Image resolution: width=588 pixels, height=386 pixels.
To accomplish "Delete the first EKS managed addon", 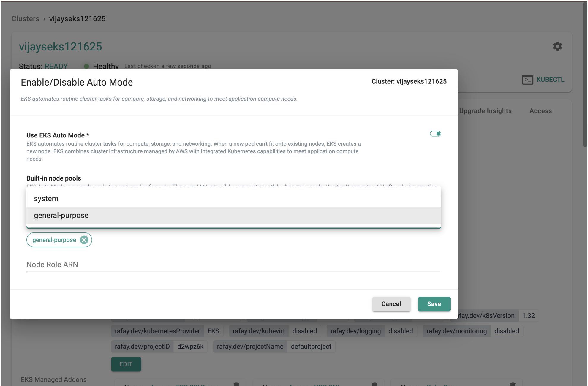I will click(236, 384).
